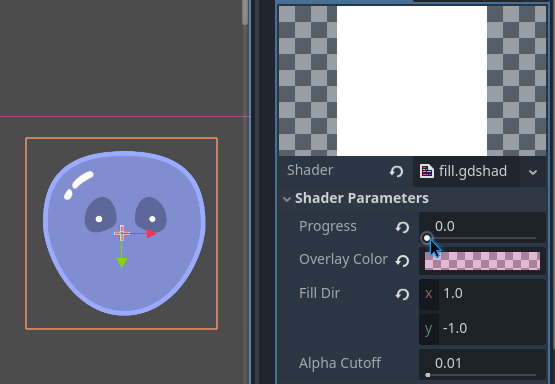Click the Alpha Cutoff value field
The height and width of the screenshot is (384, 555).
click(482, 363)
